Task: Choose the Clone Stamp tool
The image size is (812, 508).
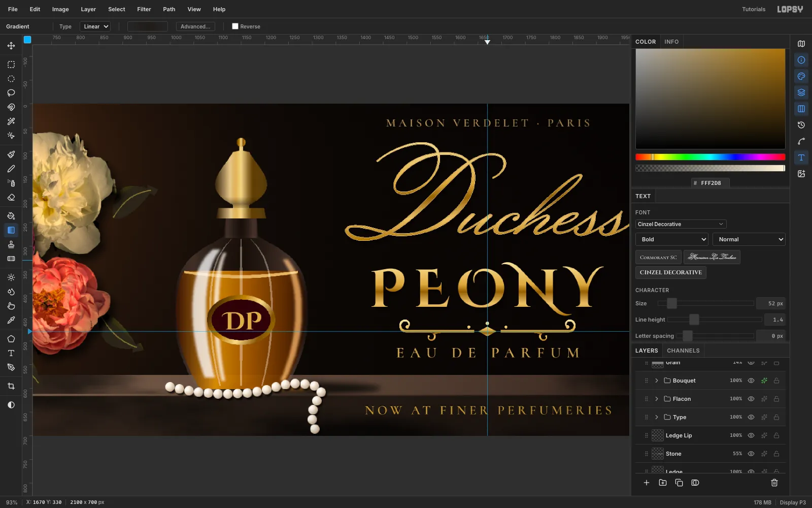Action: [x=11, y=244]
